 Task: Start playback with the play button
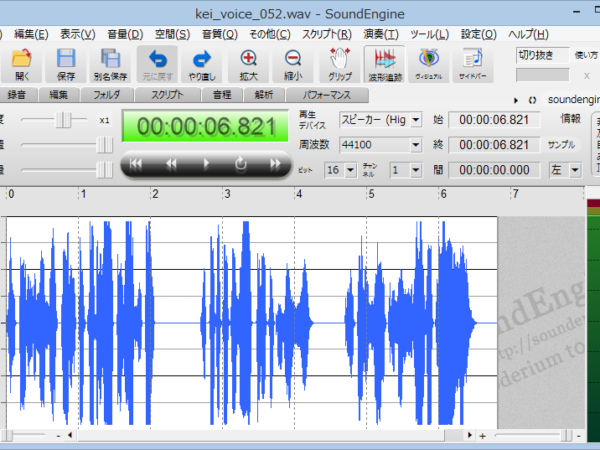tap(206, 164)
